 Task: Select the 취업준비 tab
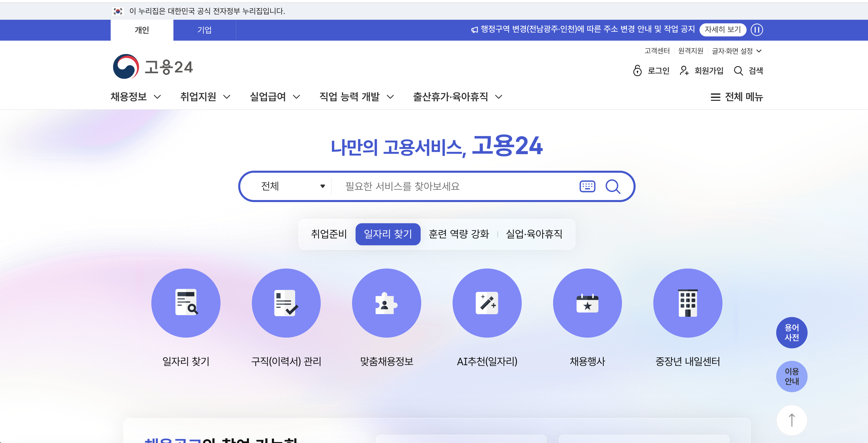point(329,234)
